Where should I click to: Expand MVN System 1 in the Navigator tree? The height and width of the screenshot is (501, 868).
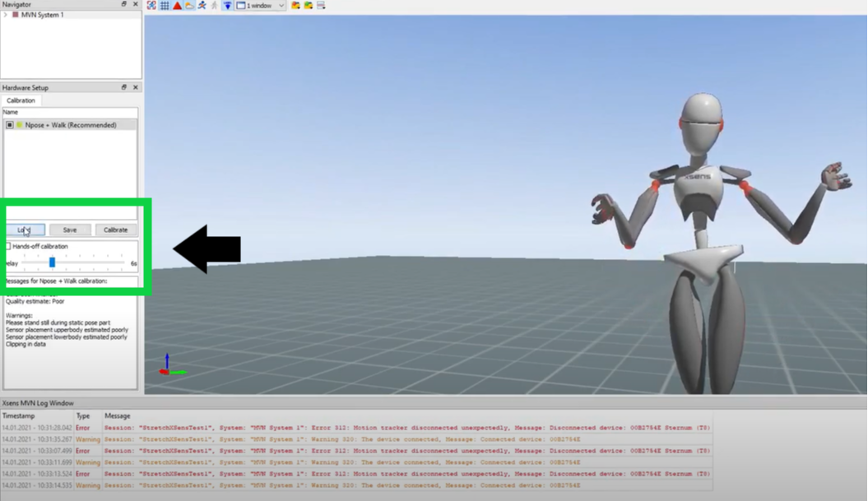point(6,14)
